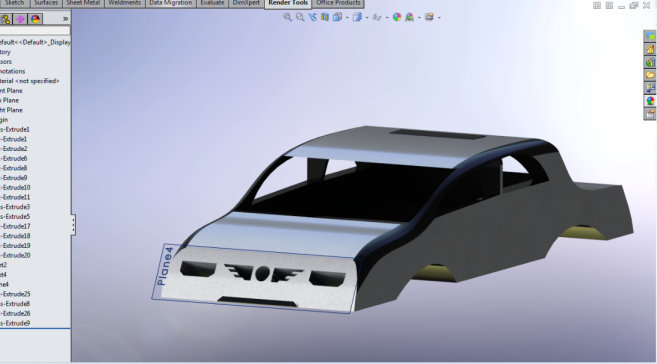
Task: Select the 'gin' Origin tree item
Action: [4, 120]
